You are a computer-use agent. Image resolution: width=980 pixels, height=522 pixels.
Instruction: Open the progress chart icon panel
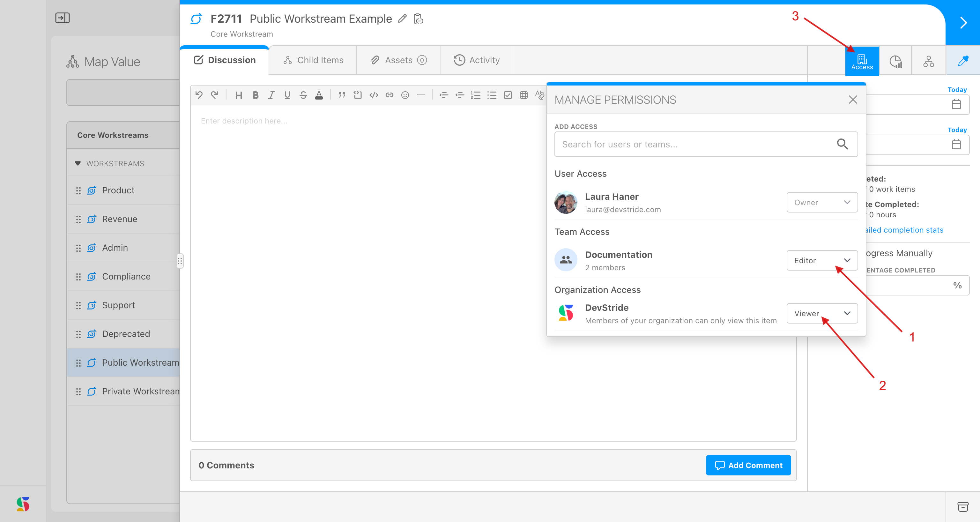(895, 61)
